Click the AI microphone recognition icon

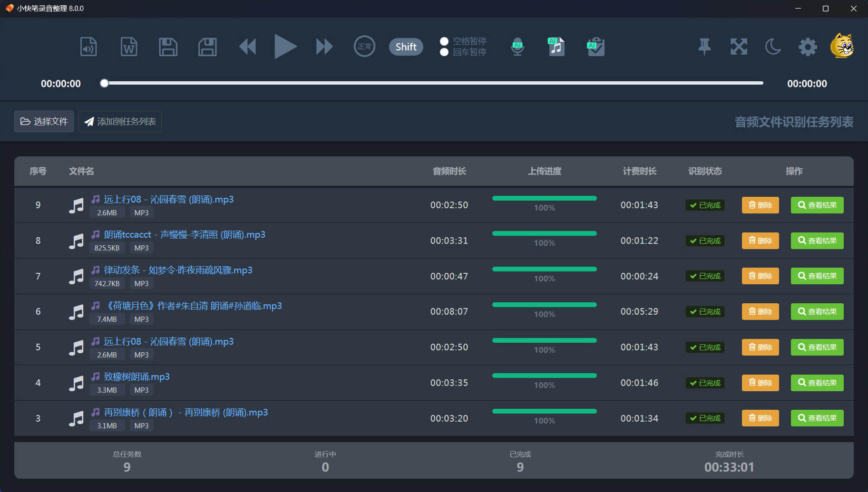tap(517, 47)
